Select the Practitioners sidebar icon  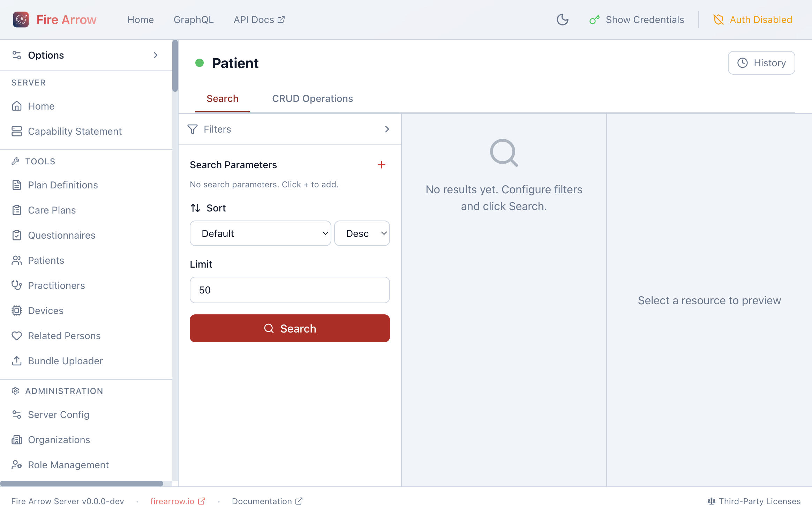pyautogui.click(x=16, y=285)
